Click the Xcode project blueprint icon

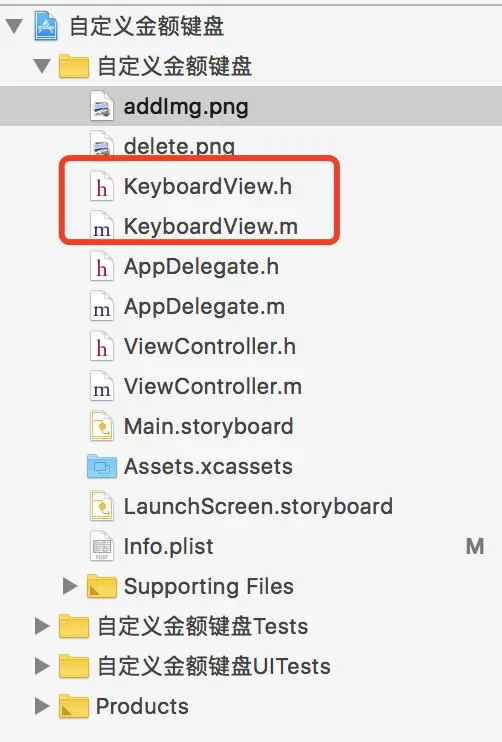[x=46, y=26]
